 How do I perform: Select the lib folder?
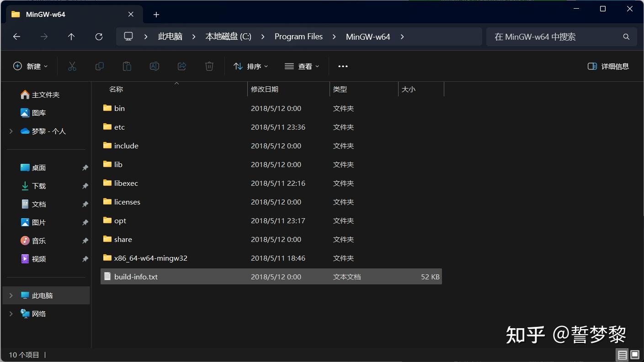271,164
